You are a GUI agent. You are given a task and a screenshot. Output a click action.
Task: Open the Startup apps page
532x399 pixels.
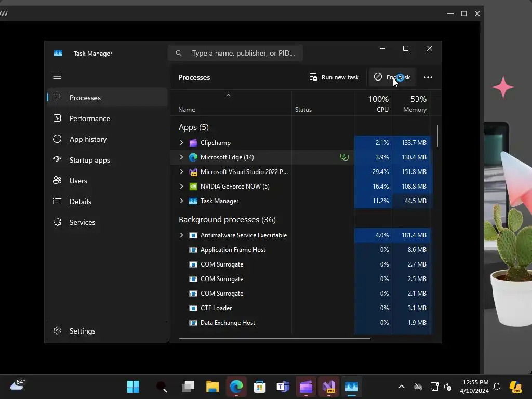pyautogui.click(x=107, y=160)
